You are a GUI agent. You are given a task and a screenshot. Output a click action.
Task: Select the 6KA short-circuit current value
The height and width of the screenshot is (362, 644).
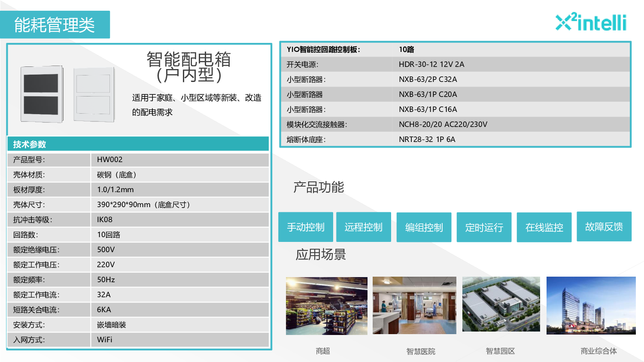(104, 310)
